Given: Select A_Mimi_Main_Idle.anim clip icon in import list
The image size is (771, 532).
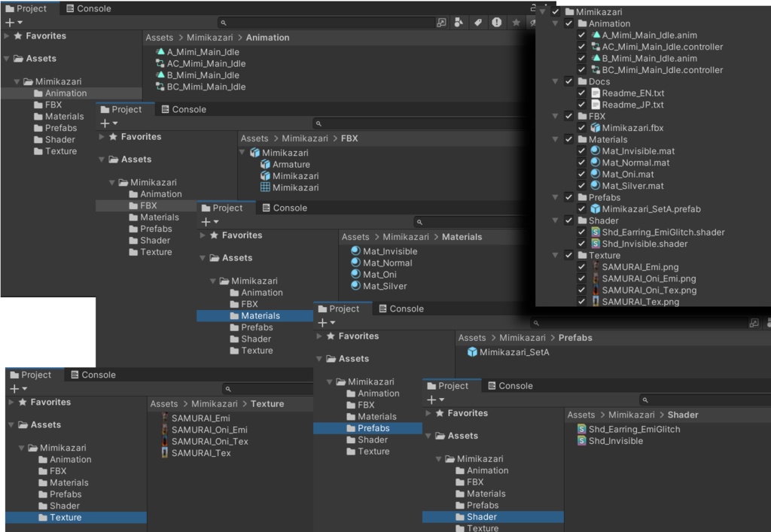Looking at the screenshot, I should click(596, 35).
